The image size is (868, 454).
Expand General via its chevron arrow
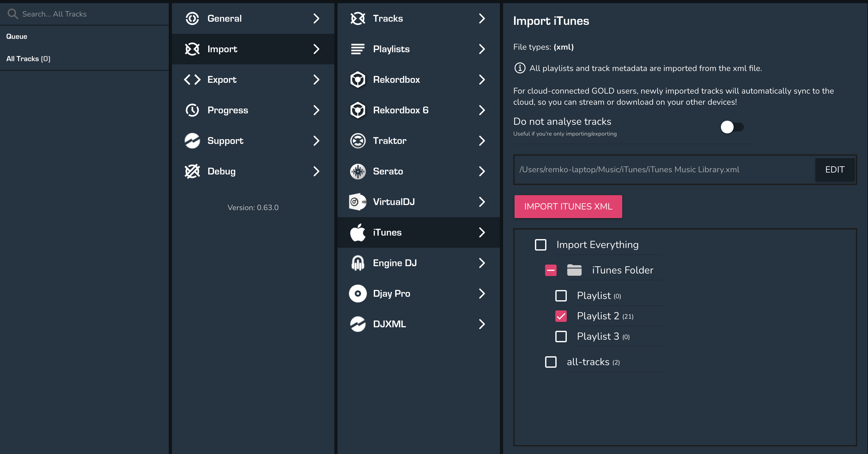coord(316,18)
